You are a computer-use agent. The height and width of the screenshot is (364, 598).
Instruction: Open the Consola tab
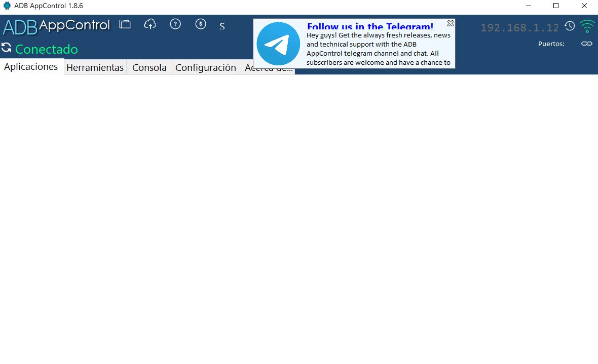(149, 67)
